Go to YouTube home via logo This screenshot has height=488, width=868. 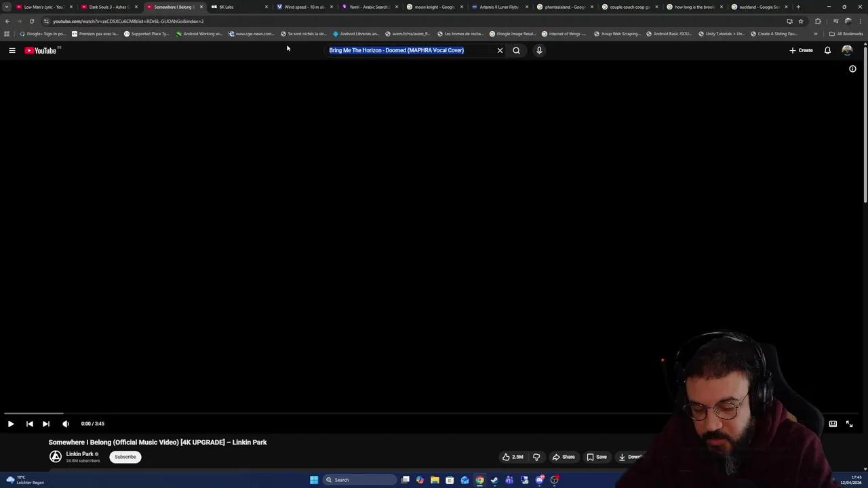pyautogui.click(x=41, y=50)
